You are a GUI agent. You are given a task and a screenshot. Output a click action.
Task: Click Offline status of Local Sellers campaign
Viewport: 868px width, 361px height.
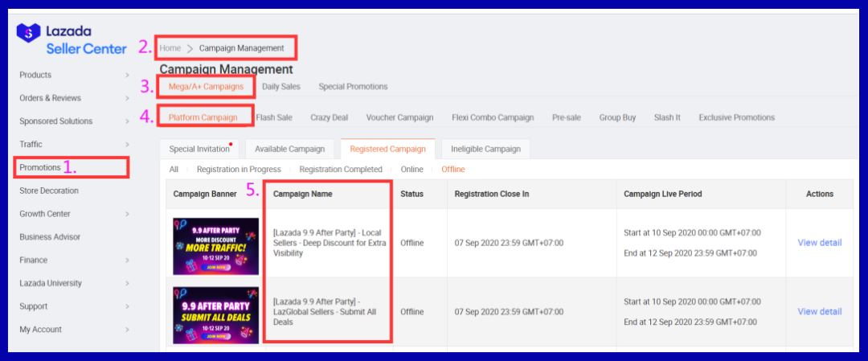411,243
